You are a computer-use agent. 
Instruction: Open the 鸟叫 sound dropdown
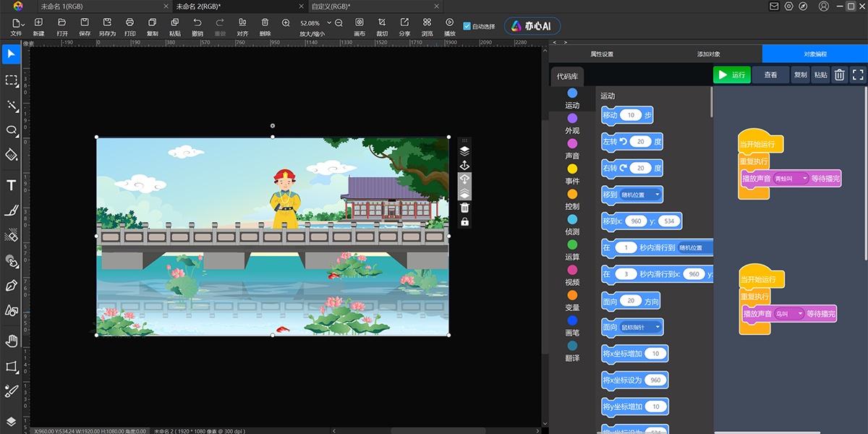click(788, 314)
